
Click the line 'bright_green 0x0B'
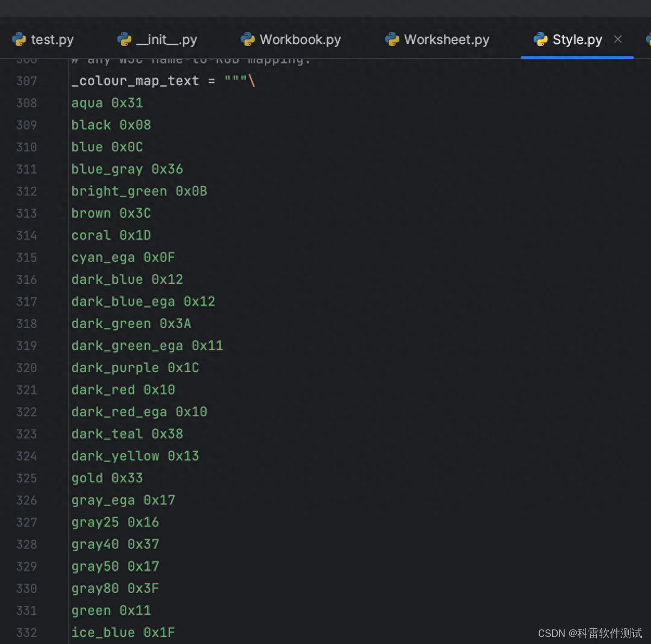pos(139,191)
